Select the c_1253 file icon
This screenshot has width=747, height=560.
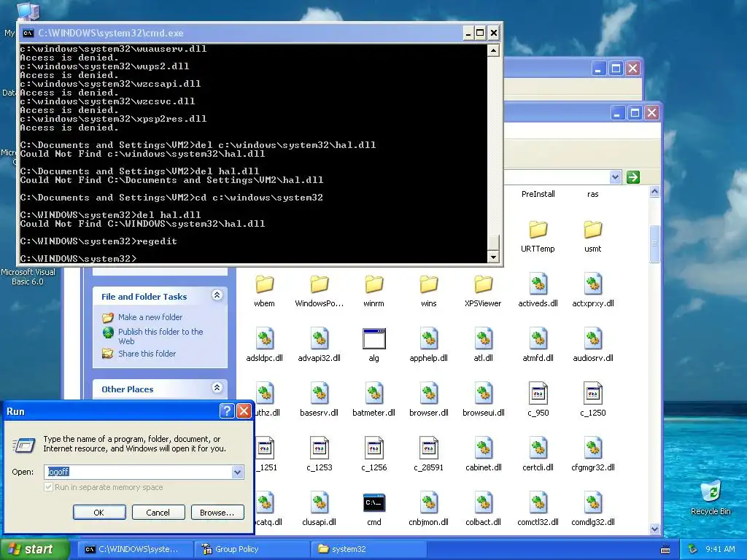click(x=320, y=448)
